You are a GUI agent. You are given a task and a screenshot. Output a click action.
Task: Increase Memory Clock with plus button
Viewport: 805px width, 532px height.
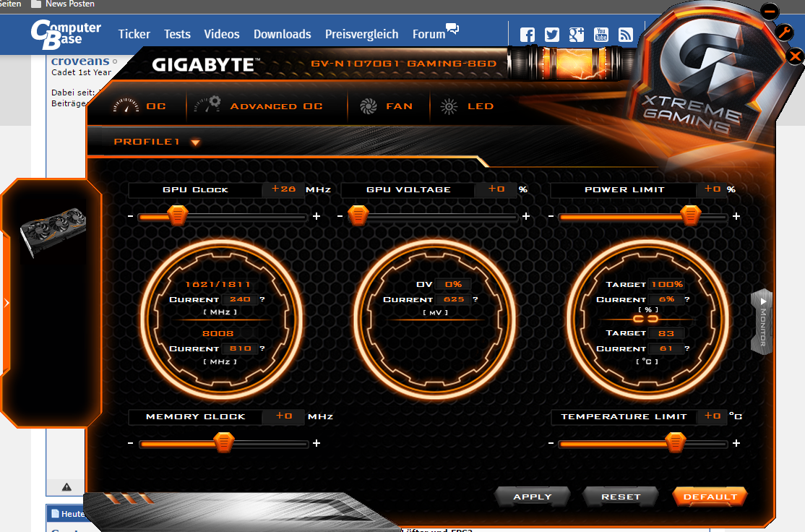tap(317, 443)
